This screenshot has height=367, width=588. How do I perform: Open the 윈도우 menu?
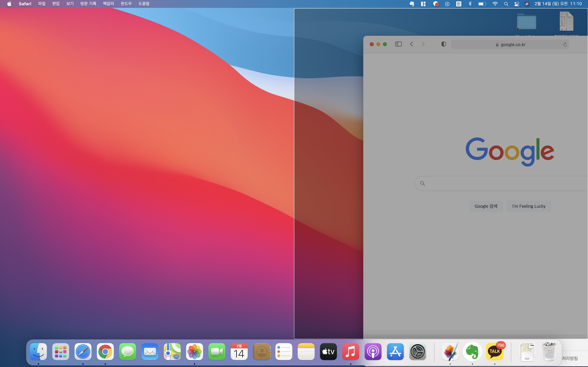126,4
